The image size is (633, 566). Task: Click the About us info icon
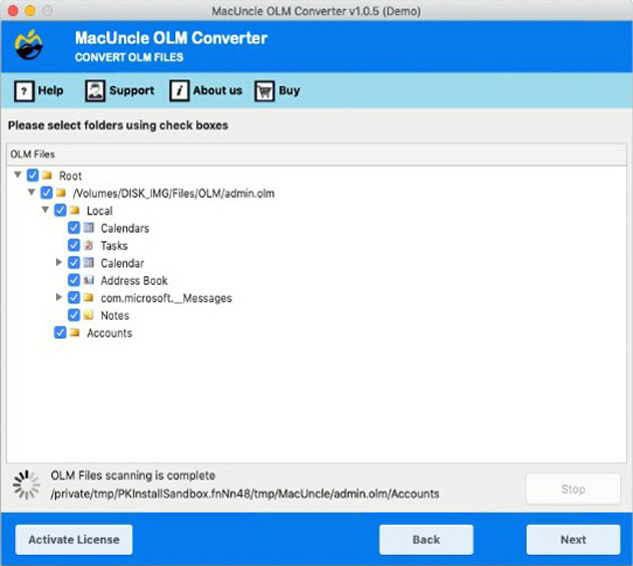(x=179, y=91)
